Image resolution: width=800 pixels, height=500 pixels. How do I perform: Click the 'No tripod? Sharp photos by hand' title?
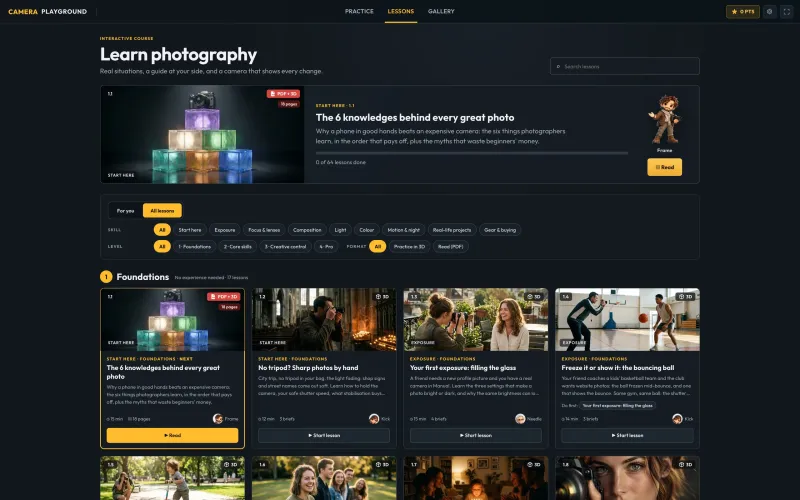point(308,368)
